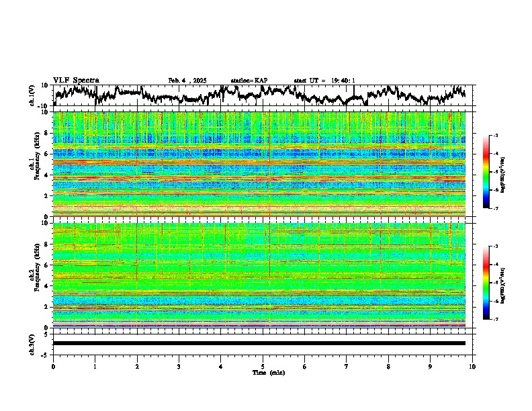Click the "ch.1(V)" waveform axis label
Viewport: 532px width, 411px height.
[32, 95]
